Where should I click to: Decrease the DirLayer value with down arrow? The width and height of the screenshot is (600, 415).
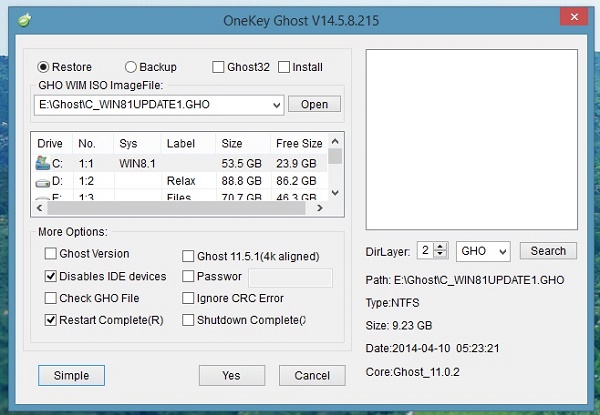click(440, 255)
